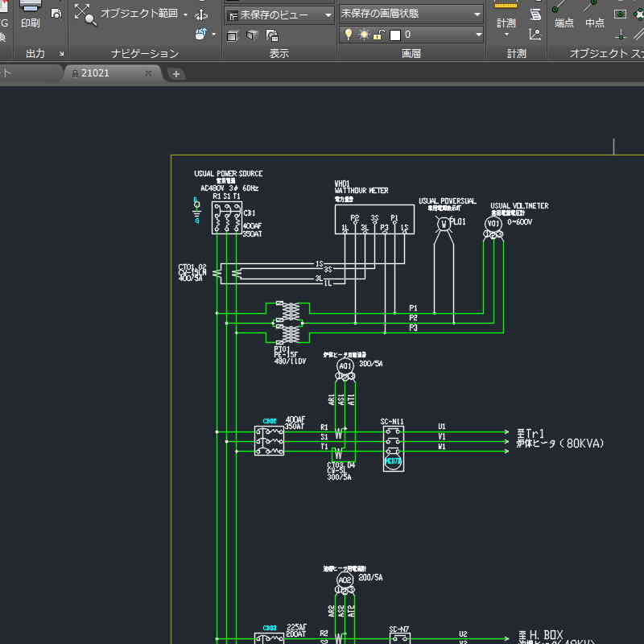Click the ID point coordinate icon
644x644 pixels.
point(535,35)
